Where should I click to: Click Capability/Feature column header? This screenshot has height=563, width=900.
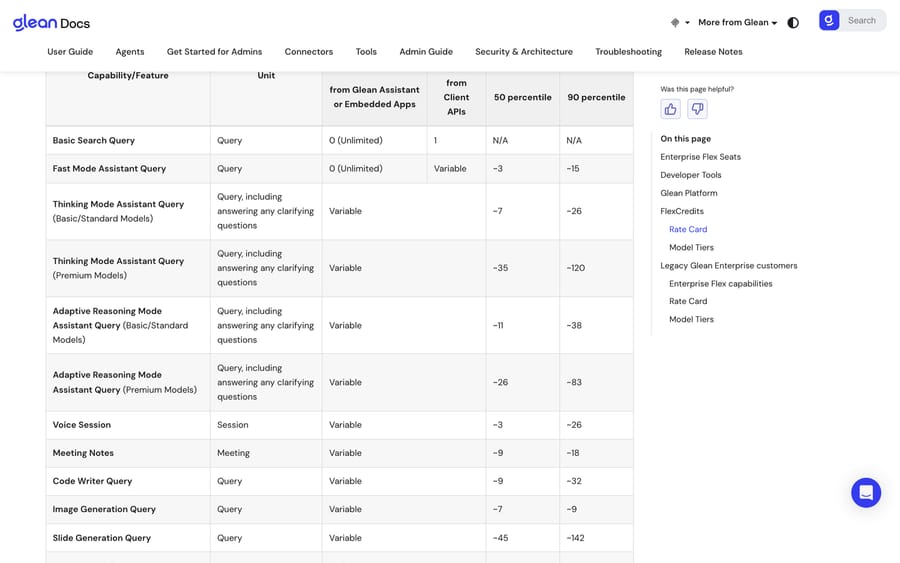(x=128, y=76)
